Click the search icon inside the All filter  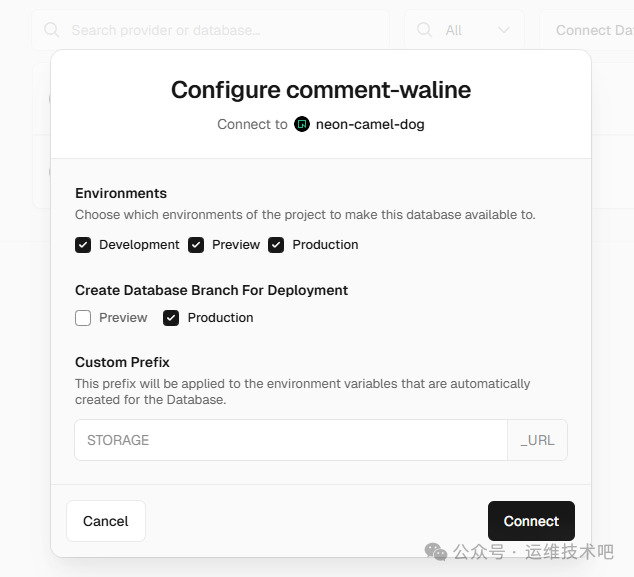click(425, 30)
